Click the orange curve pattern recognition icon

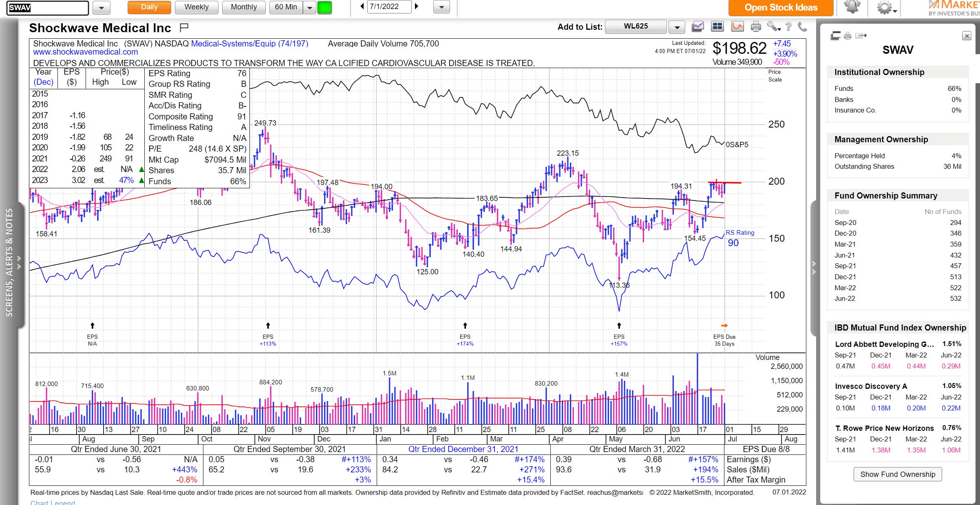(x=737, y=27)
